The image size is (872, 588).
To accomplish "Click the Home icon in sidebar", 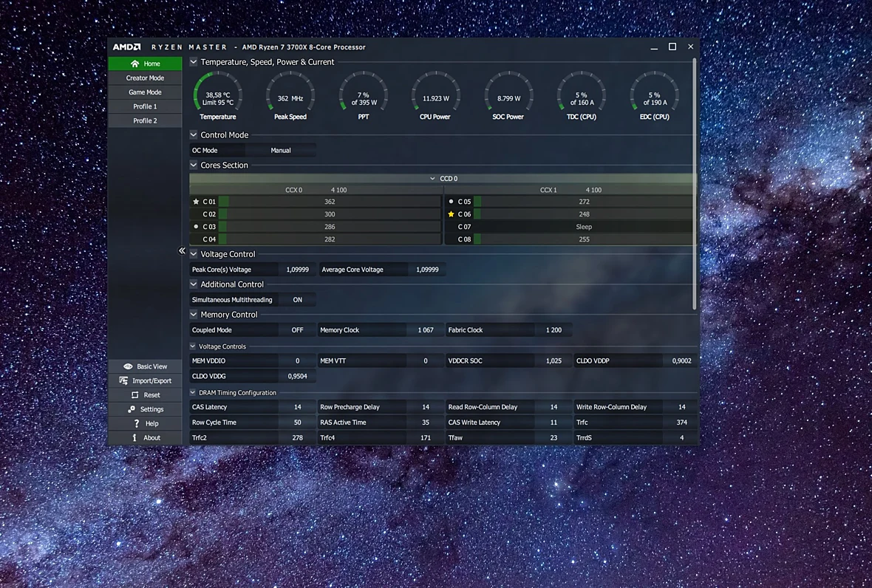I will point(134,64).
